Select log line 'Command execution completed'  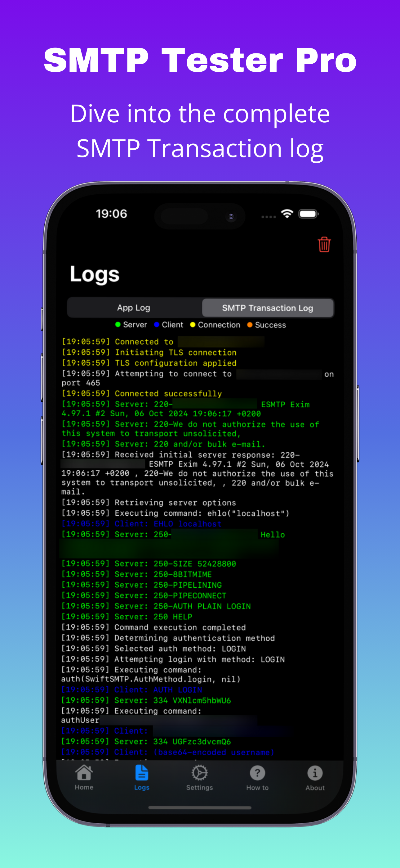point(153,627)
